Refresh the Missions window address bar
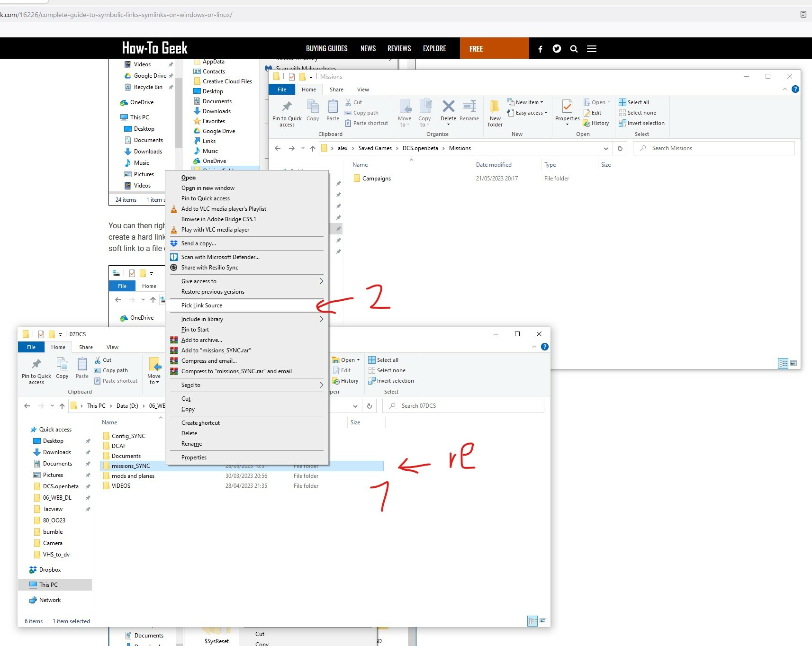 620,148
